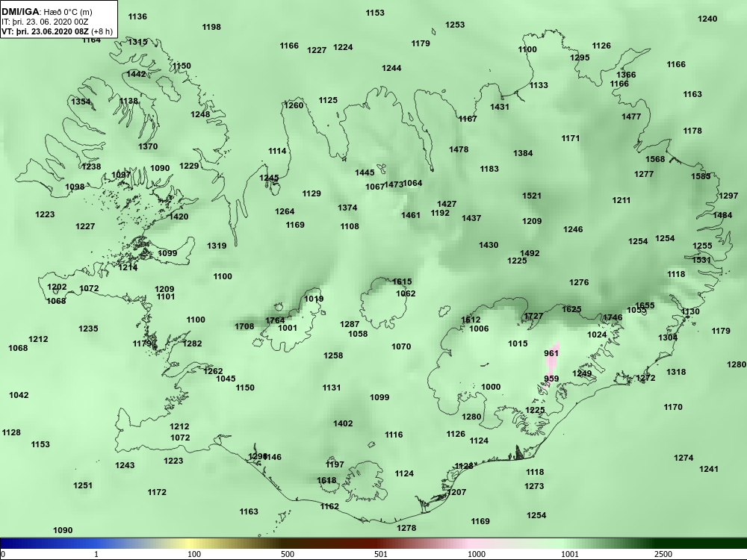
Task: Click the 1024 height value
Action: 597,335
